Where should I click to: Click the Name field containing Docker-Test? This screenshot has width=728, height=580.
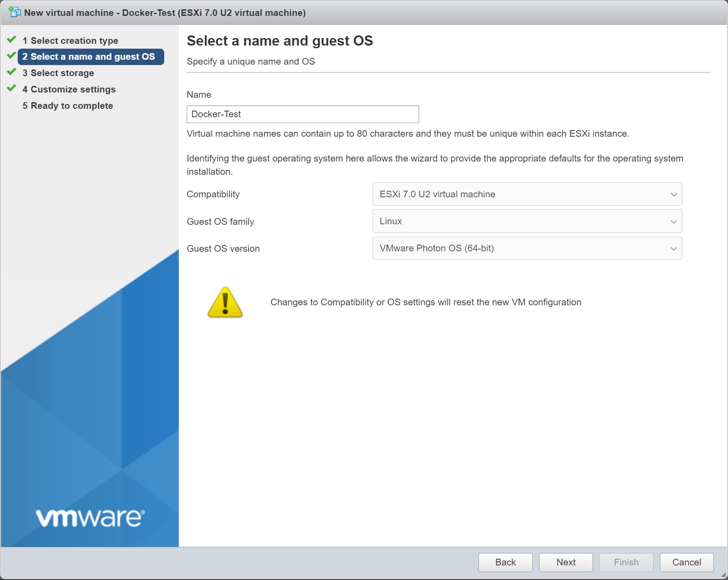click(303, 114)
